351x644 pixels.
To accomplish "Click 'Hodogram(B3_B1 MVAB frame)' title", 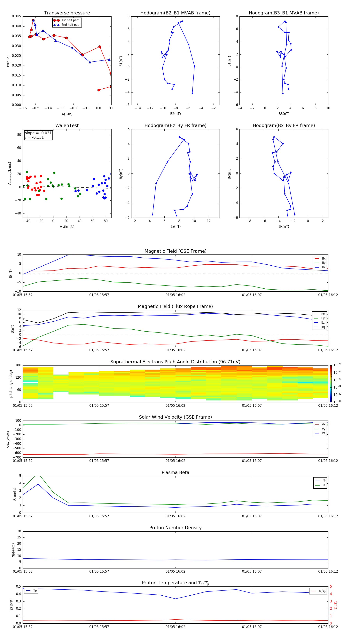I will coord(284,13).
